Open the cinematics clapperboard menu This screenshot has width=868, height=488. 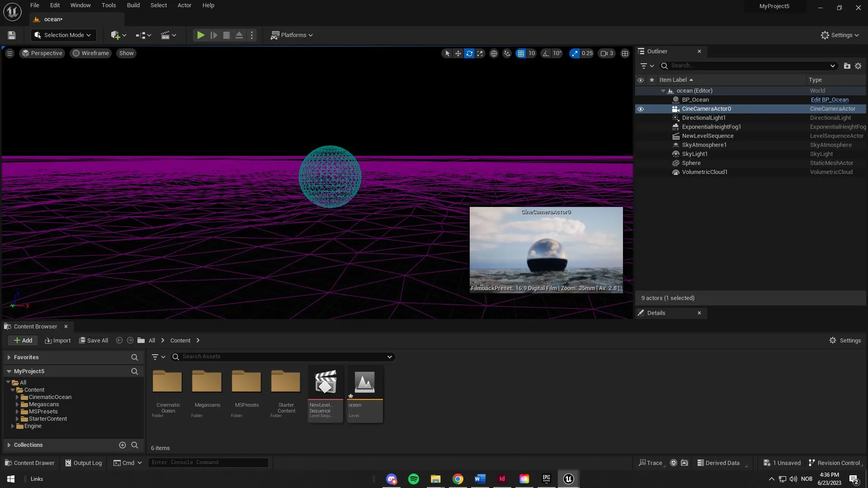169,35
